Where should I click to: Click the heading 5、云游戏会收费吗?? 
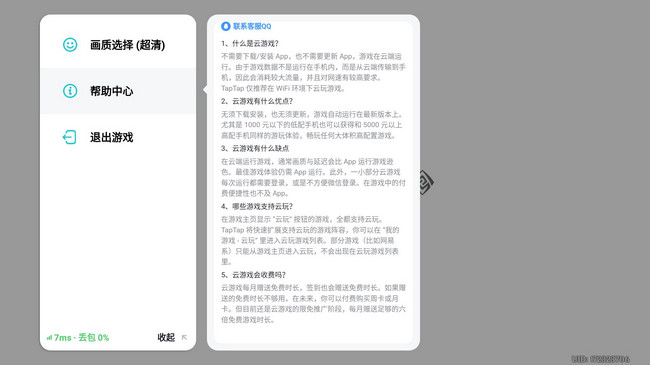pyautogui.click(x=253, y=275)
